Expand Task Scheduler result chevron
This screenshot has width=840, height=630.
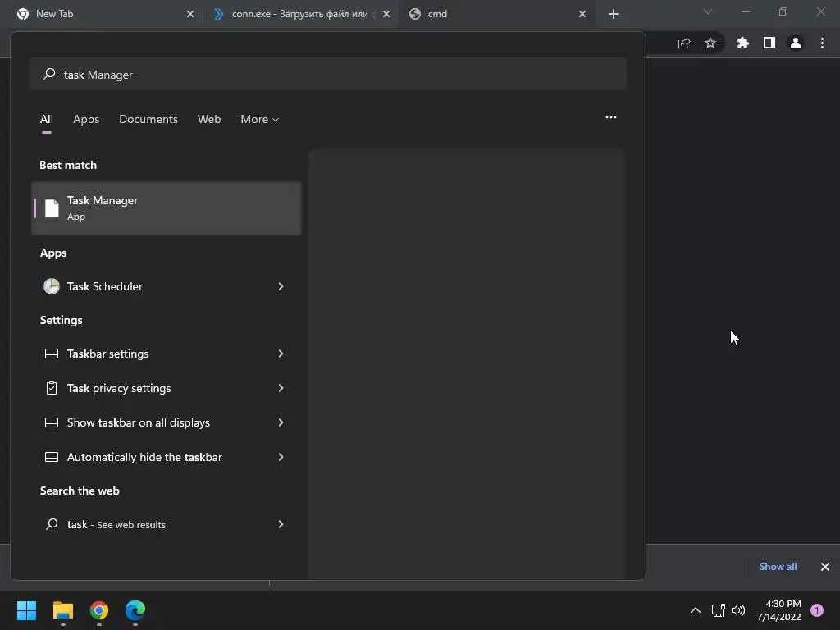pos(281,286)
